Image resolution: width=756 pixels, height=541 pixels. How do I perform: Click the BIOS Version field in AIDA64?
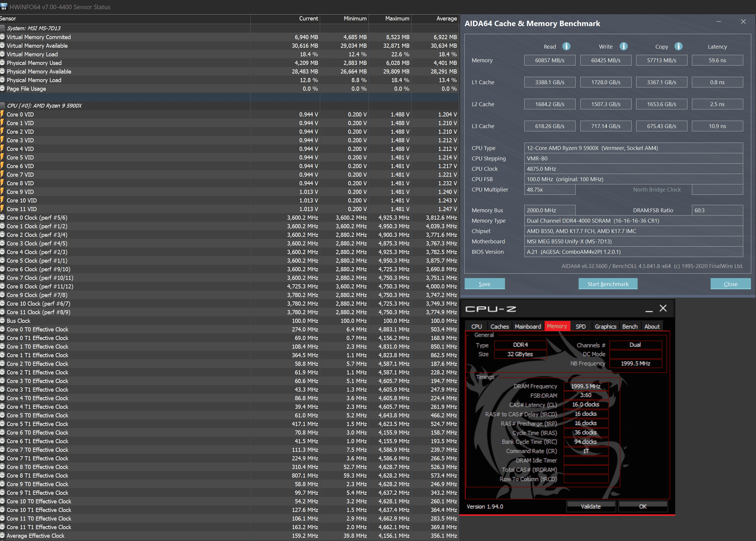coord(633,252)
